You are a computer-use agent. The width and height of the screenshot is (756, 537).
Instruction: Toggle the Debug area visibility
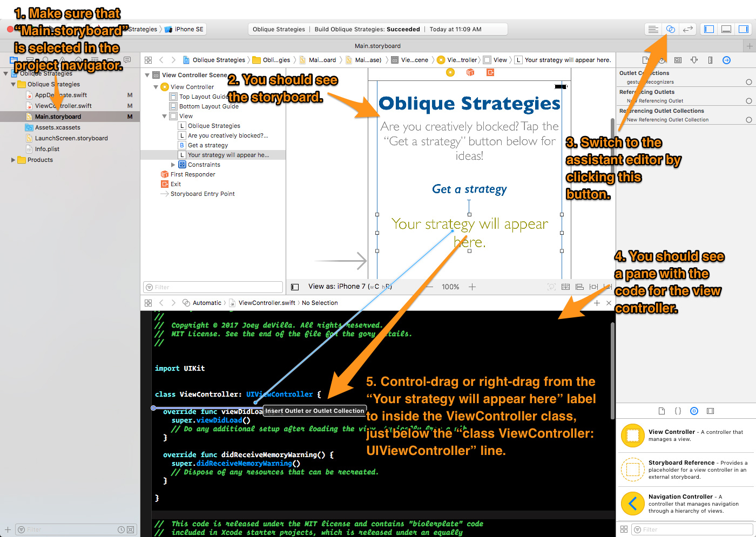(726, 29)
